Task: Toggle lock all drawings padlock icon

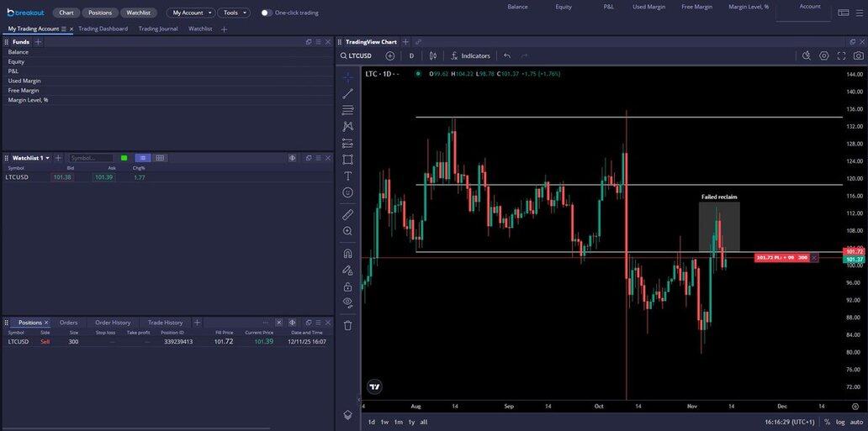Action: (347, 286)
